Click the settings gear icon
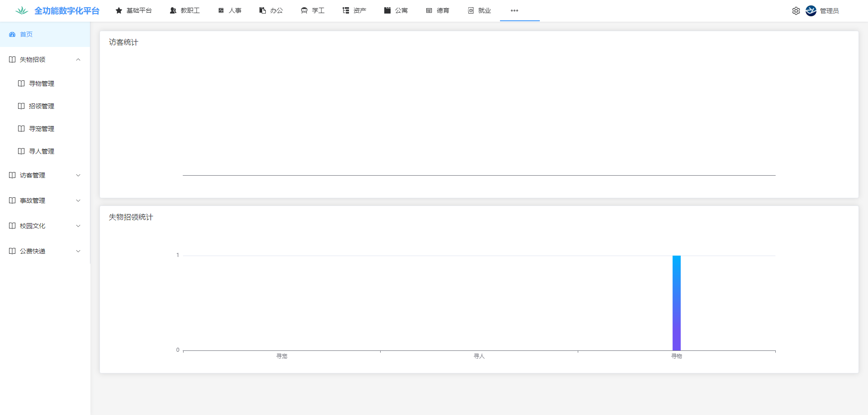 796,11
